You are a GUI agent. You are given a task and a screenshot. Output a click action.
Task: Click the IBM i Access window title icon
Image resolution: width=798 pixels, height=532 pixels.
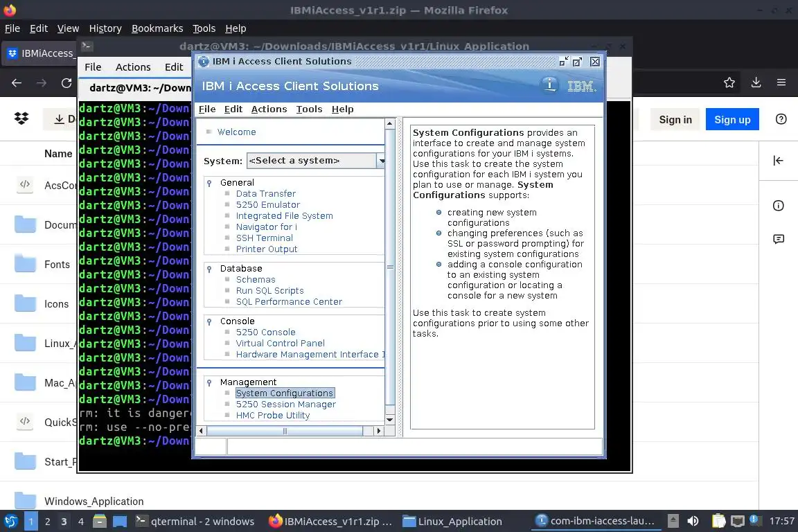[x=204, y=62]
